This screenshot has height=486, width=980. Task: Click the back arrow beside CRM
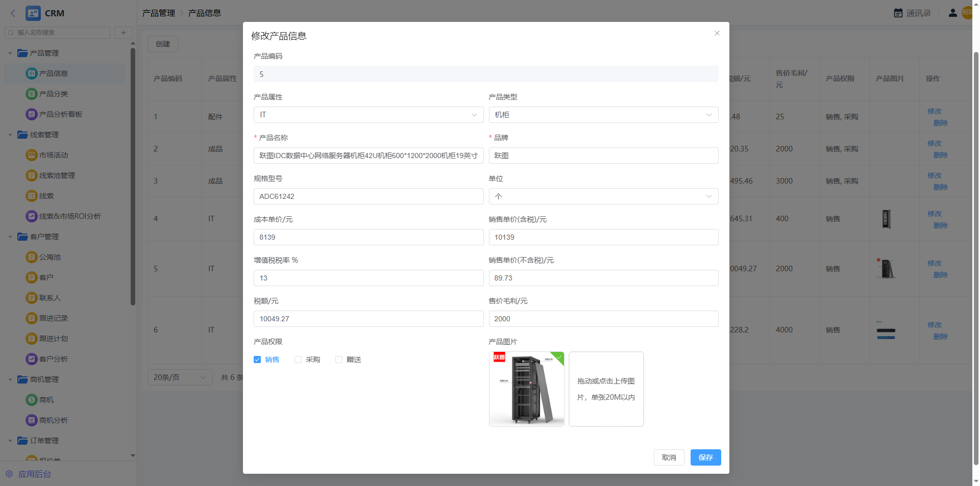pos(13,13)
